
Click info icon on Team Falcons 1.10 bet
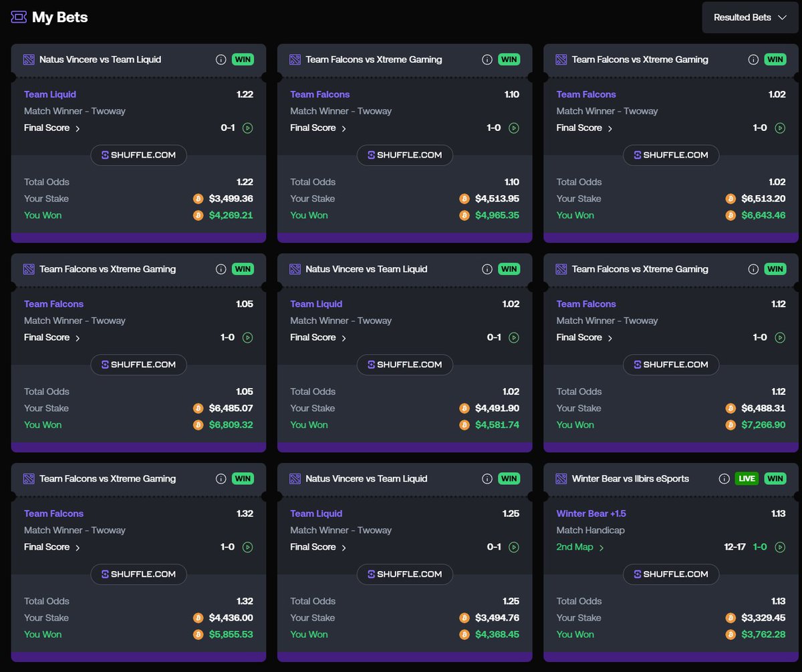pos(487,59)
